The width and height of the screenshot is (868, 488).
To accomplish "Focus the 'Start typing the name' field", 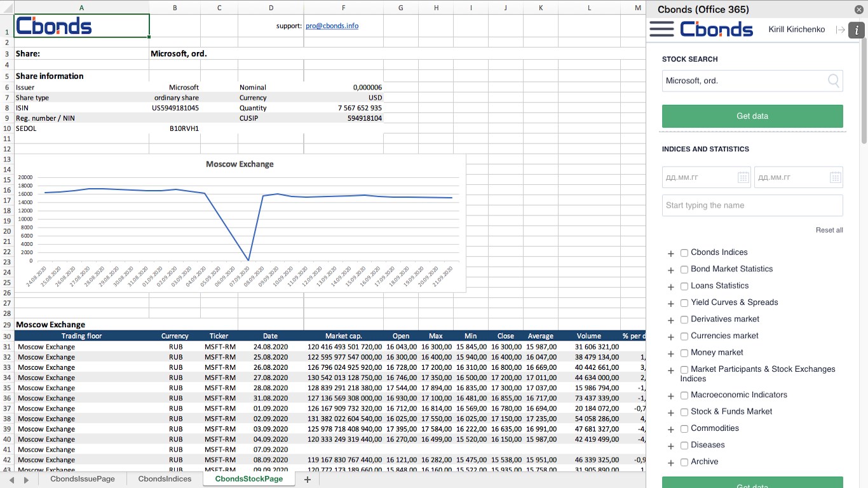I will pyautogui.click(x=752, y=205).
